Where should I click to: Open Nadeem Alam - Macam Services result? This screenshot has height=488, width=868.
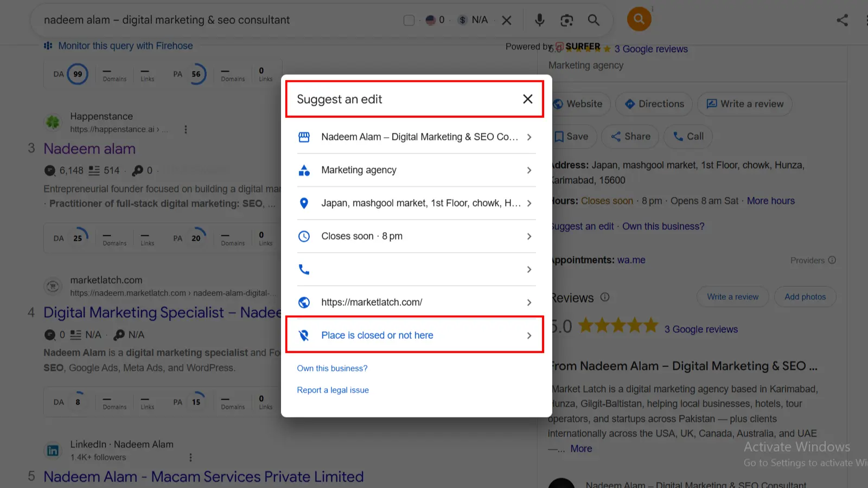(x=203, y=477)
